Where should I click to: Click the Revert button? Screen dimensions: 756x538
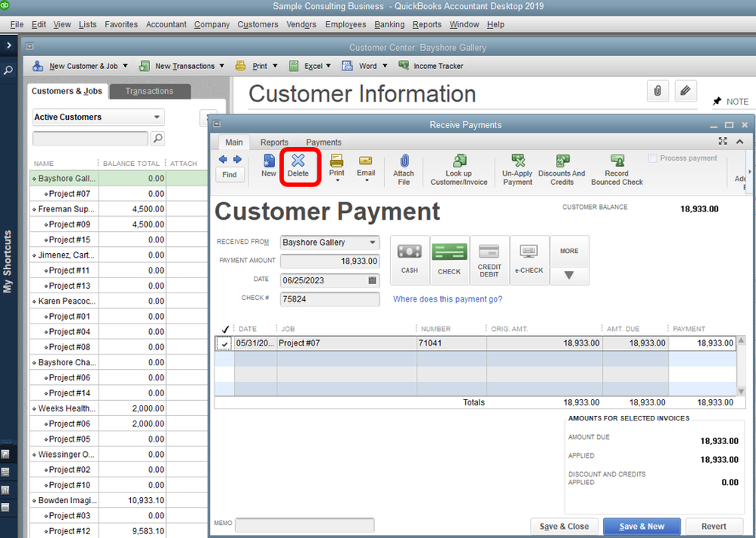pyautogui.click(x=714, y=527)
